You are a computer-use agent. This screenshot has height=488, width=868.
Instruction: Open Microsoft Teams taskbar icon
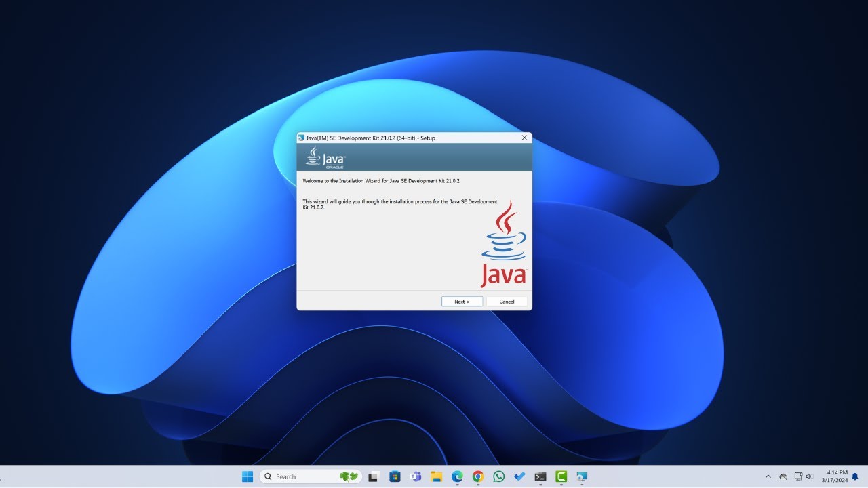pos(415,476)
